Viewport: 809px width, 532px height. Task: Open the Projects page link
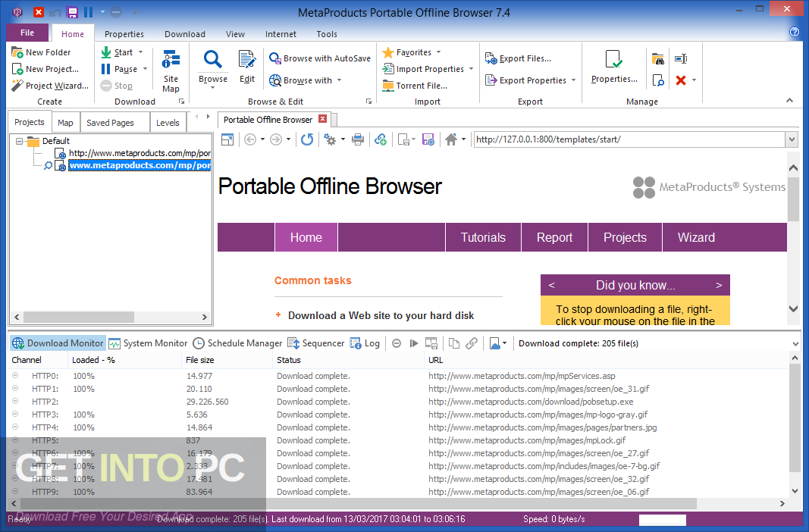(x=625, y=237)
